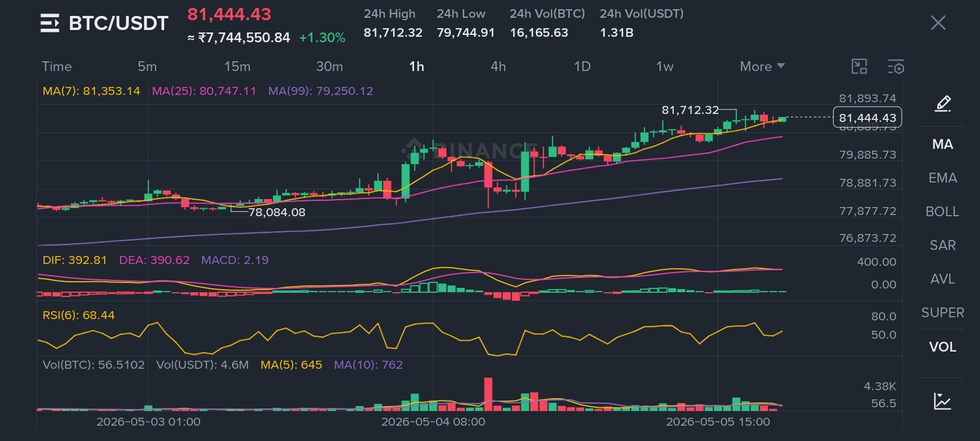The width and height of the screenshot is (980, 441).
Task: Click the Vol(BTC): 56.5102 label
Action: pyautogui.click(x=94, y=364)
